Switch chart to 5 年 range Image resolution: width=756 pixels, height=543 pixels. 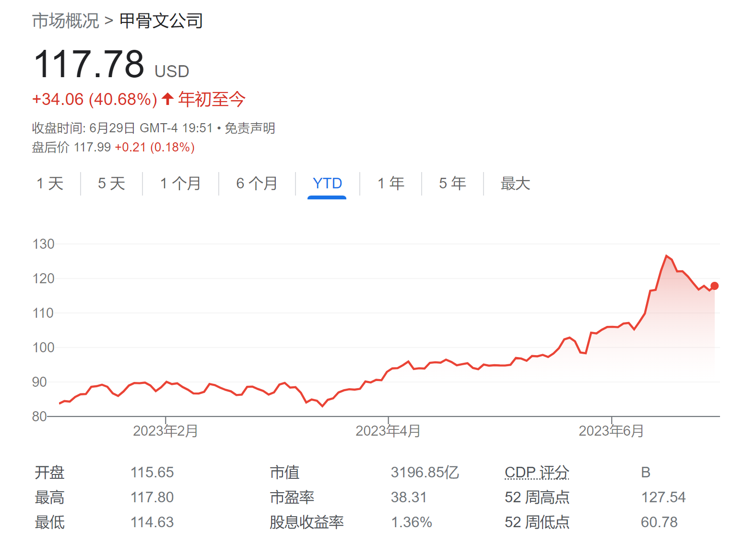pos(452,183)
